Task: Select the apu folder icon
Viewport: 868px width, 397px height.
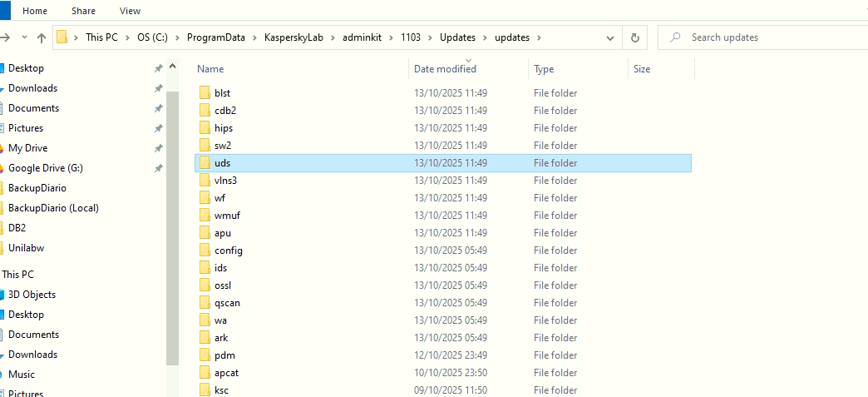Action: [x=205, y=233]
